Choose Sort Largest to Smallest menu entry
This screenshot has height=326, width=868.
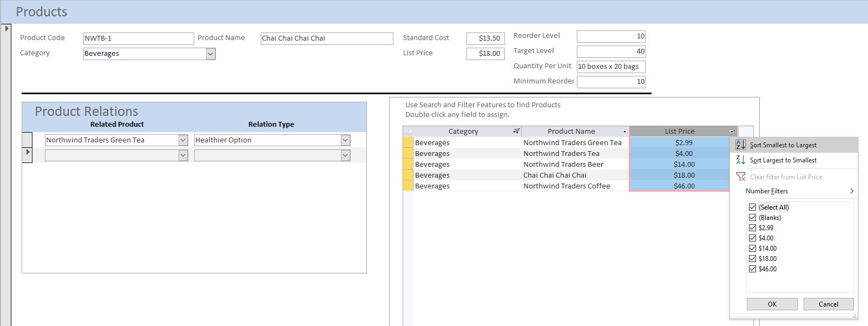(783, 160)
